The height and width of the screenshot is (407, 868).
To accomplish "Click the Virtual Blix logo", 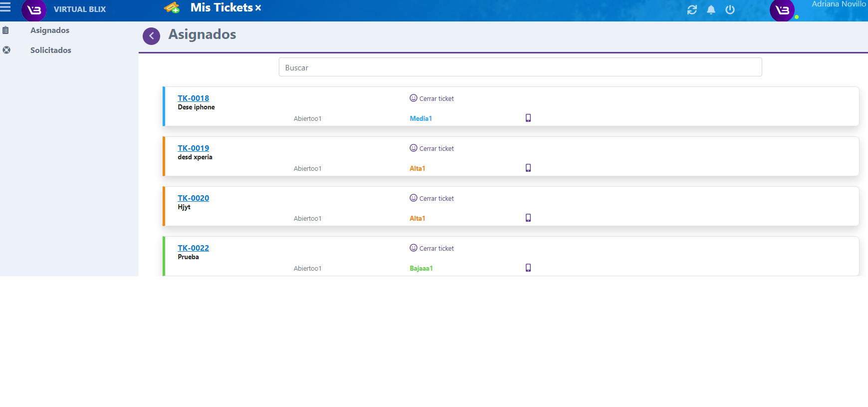I will click(34, 10).
